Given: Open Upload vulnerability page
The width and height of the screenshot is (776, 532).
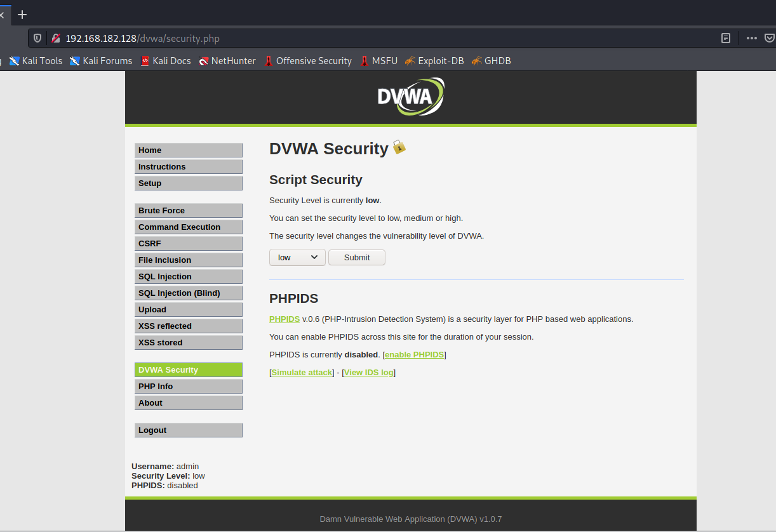Looking at the screenshot, I should 189,309.
